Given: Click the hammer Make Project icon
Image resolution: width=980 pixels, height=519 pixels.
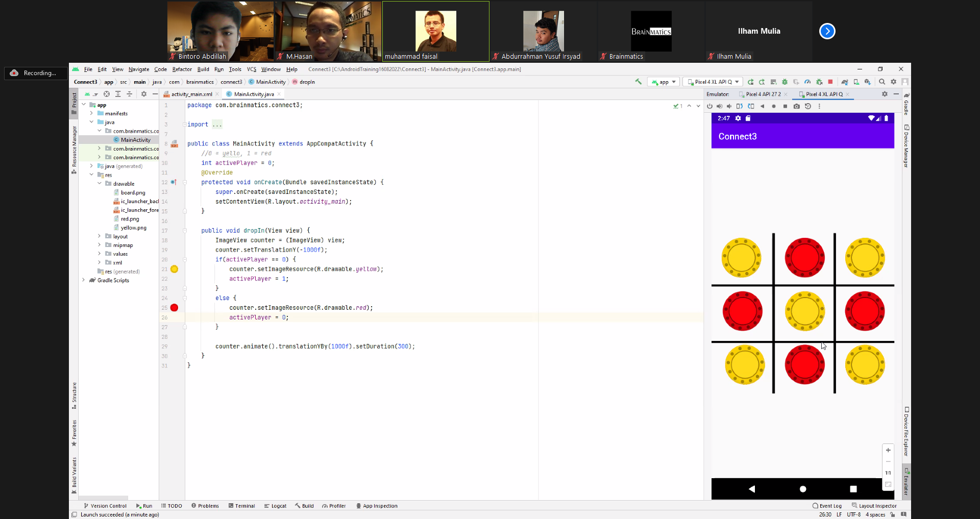Looking at the screenshot, I should coord(638,82).
